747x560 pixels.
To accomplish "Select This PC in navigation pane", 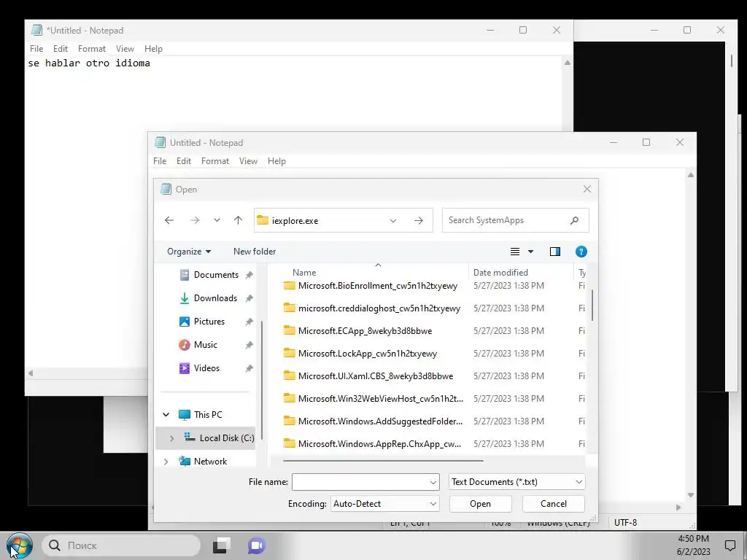I will point(208,415).
